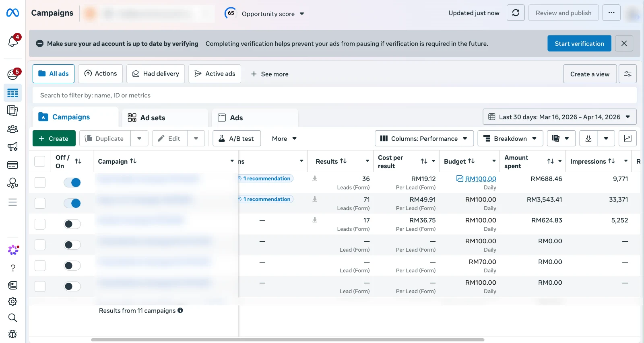Open the Columns: Performance dropdown
This screenshot has width=644, height=343.
(x=424, y=138)
